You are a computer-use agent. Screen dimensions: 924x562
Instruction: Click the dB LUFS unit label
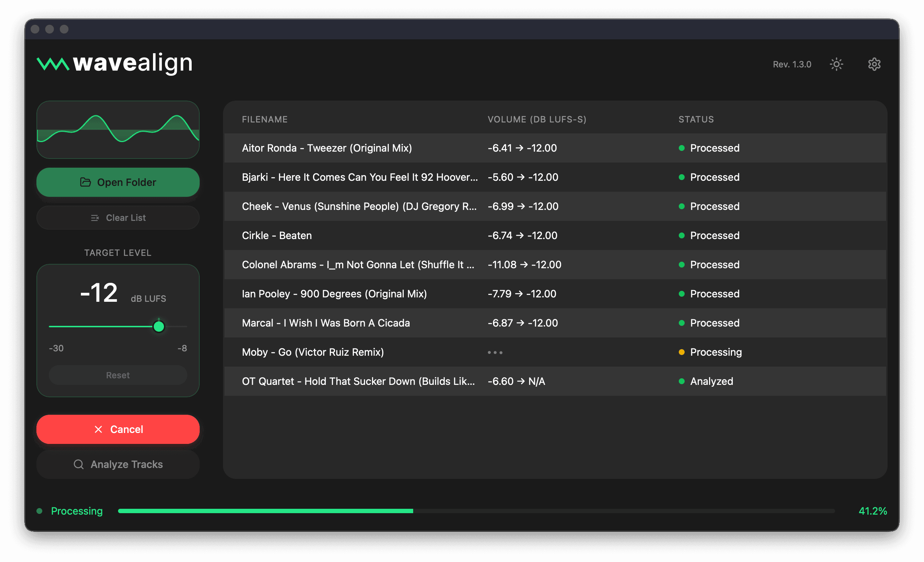point(148,298)
